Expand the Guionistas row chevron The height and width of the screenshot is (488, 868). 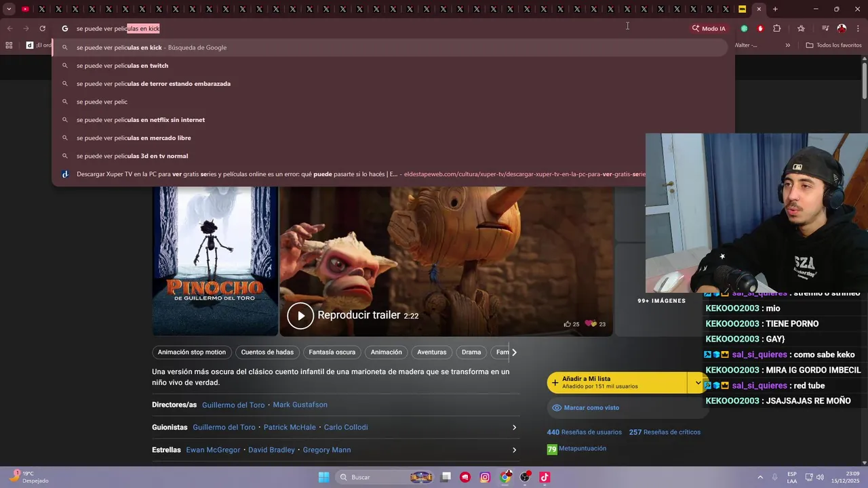[514, 428]
